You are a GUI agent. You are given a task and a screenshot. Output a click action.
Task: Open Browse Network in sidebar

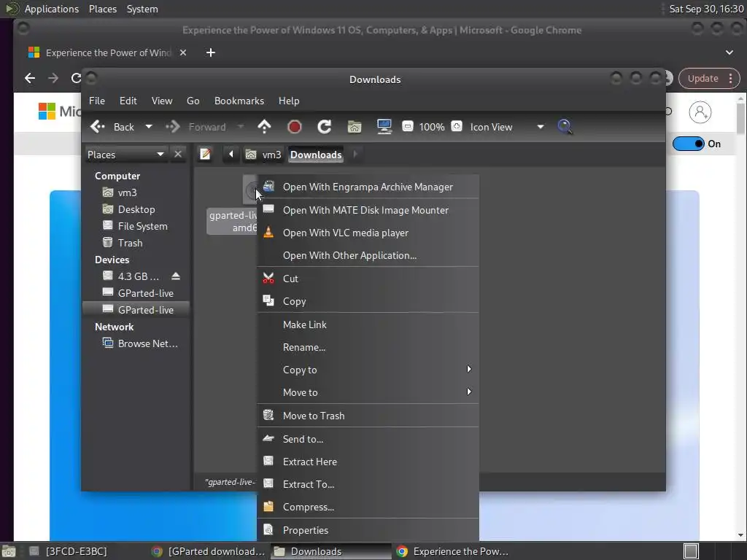[136, 343]
